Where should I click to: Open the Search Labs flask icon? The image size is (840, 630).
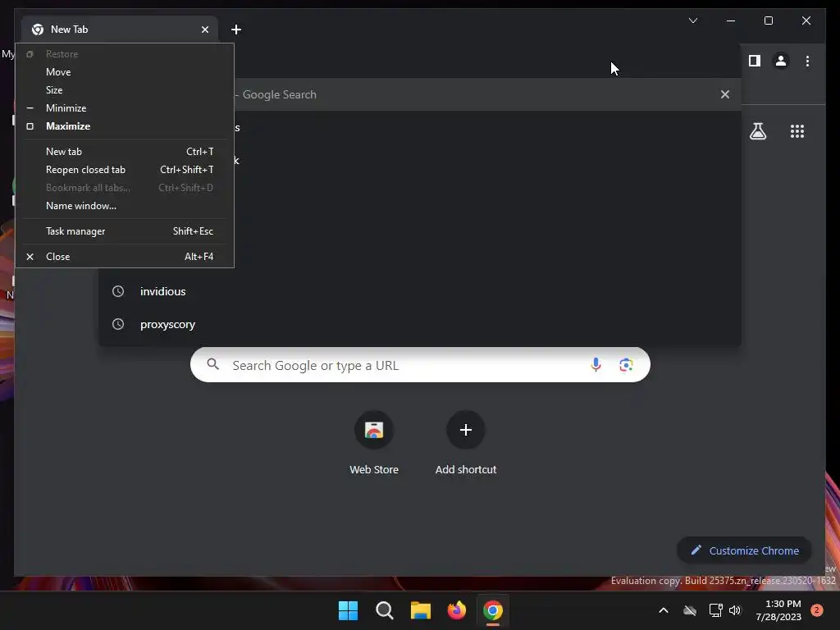757,131
